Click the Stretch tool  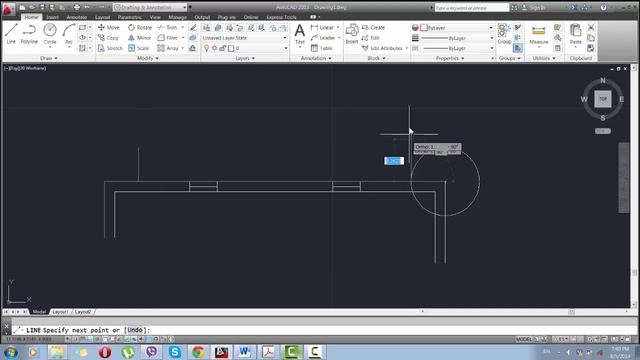(110, 48)
